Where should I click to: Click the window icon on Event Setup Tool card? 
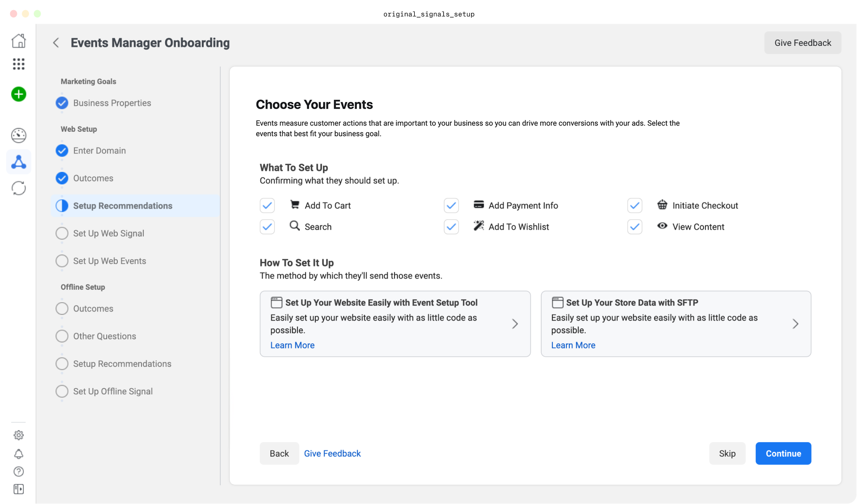tap(277, 303)
